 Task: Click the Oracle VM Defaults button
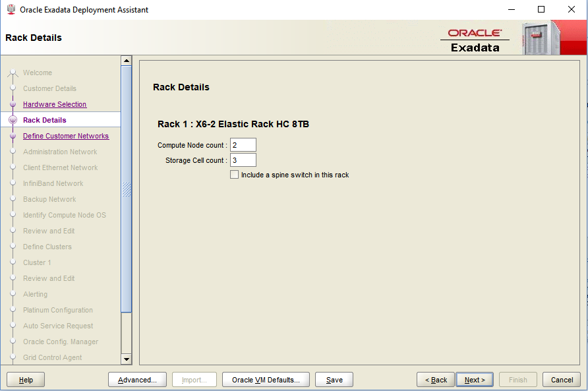[266, 380]
